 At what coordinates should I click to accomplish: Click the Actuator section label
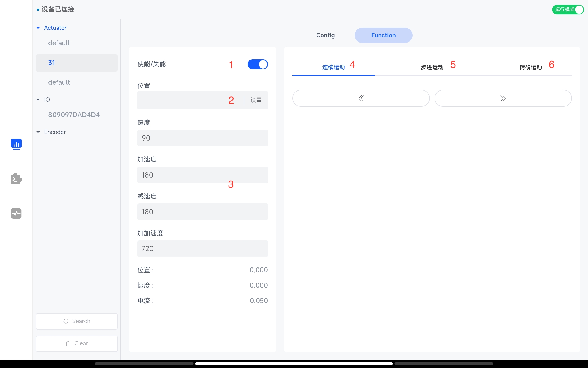(55, 28)
